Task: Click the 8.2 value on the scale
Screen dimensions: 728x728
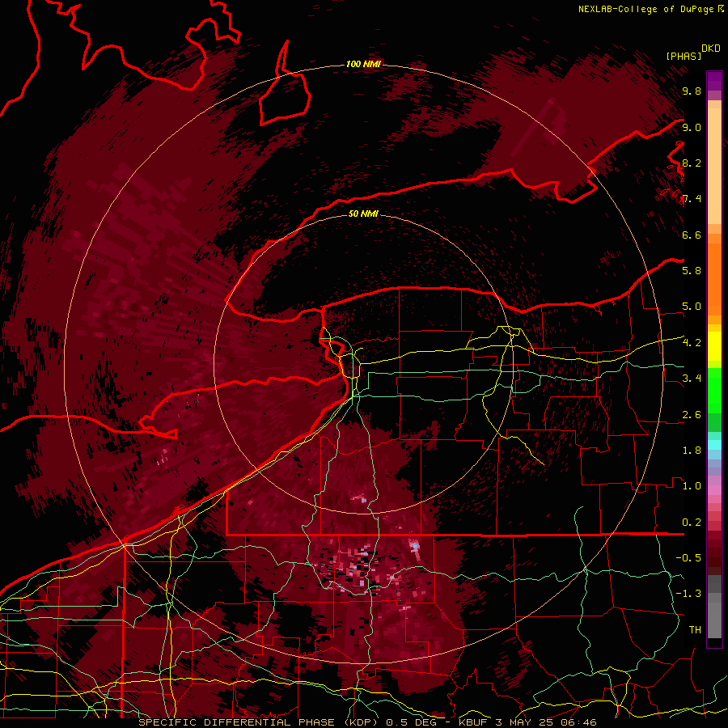Action: pos(692,163)
